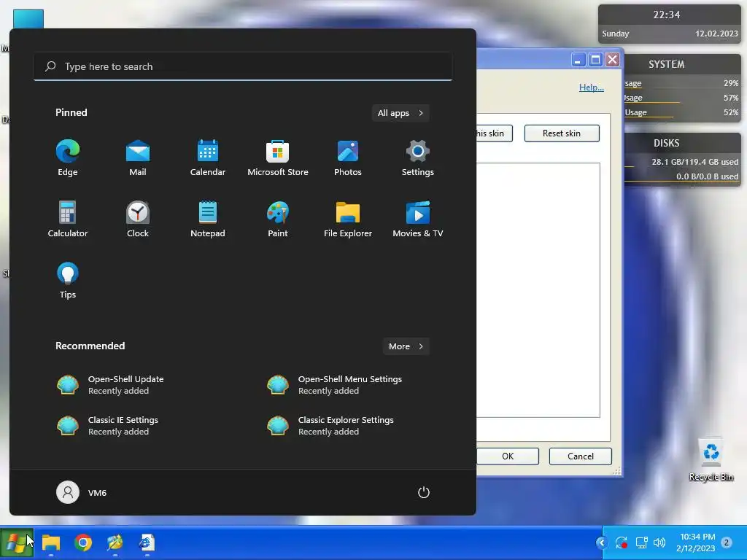Open File Explorer from the taskbar
Image resolution: width=747 pixels, height=560 pixels.
pos(51,542)
